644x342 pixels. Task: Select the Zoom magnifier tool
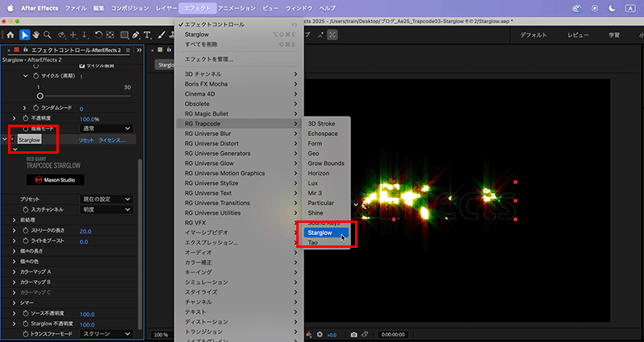47,35
